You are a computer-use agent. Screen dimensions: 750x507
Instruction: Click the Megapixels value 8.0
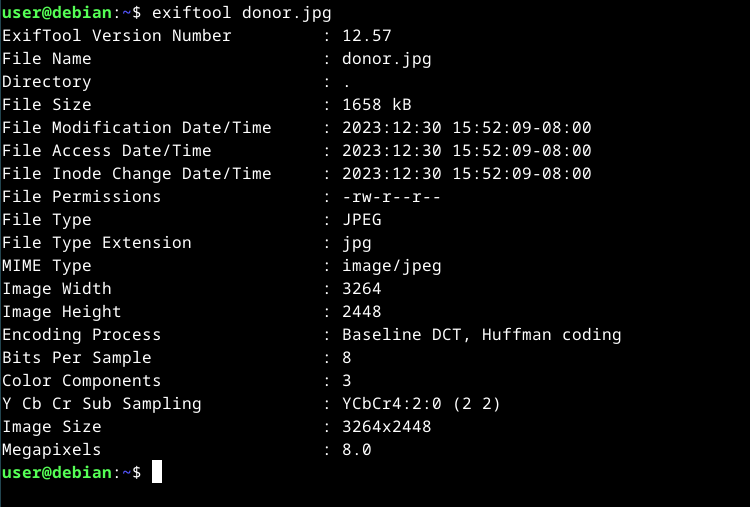[356, 450]
